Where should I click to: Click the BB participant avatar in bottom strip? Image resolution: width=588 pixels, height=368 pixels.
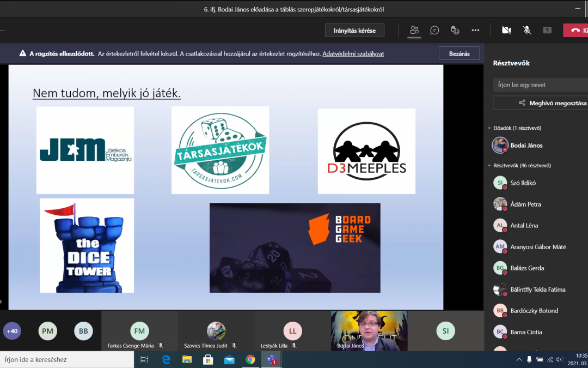(83, 331)
